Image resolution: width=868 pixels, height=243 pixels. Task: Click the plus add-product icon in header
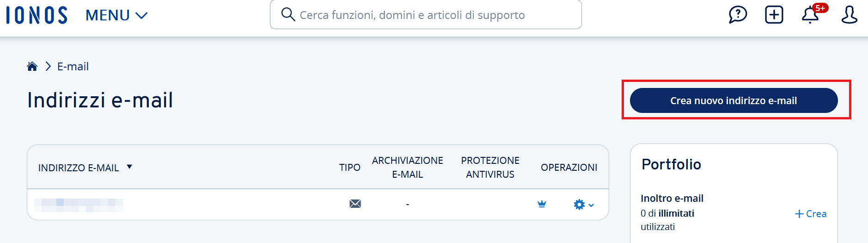coord(774,15)
